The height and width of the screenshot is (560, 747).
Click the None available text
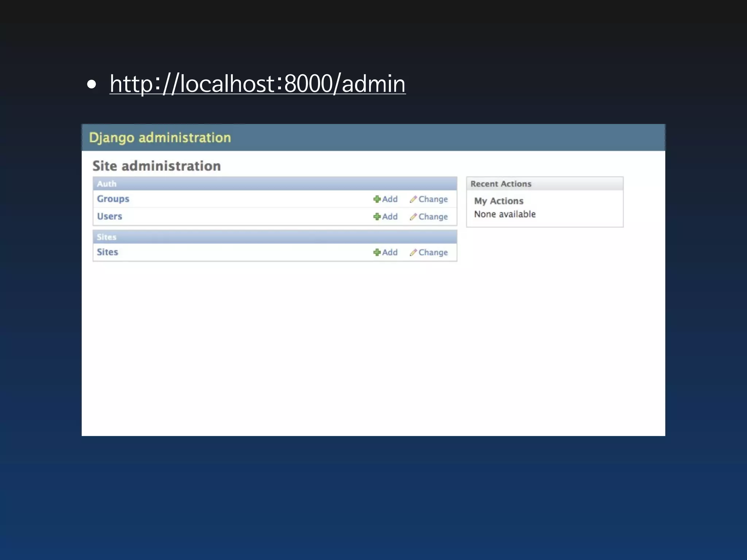click(505, 214)
